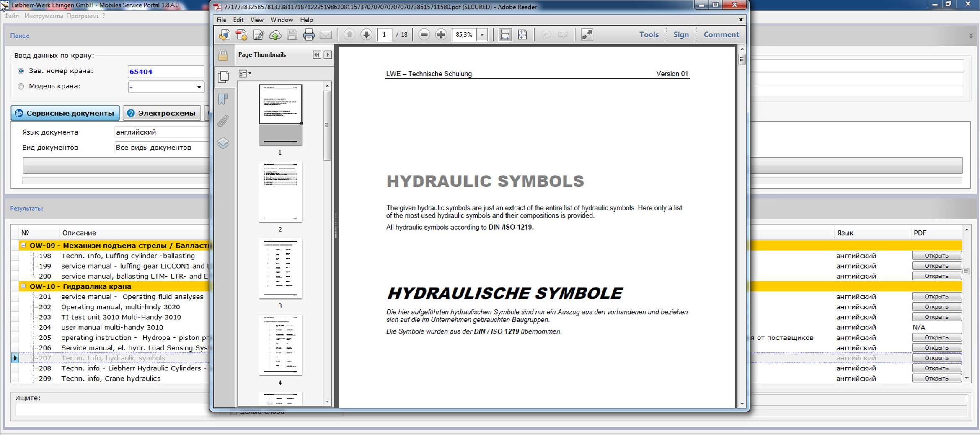
Task: Open the Comment pane
Action: coord(721,35)
